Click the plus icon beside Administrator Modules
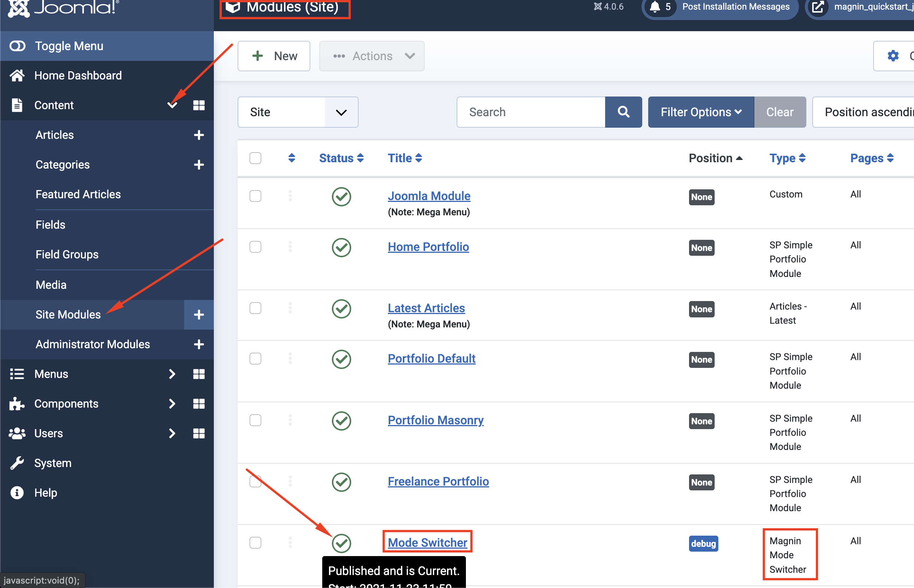914x588 pixels. click(x=199, y=344)
